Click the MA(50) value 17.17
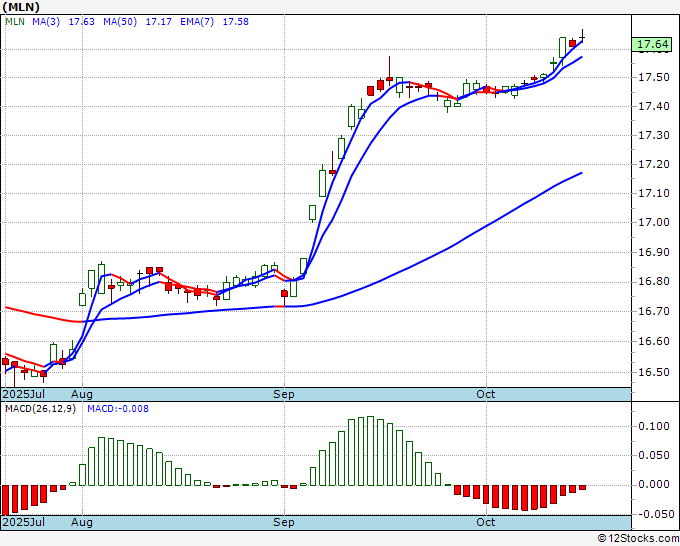The image size is (680, 546). pos(158,22)
